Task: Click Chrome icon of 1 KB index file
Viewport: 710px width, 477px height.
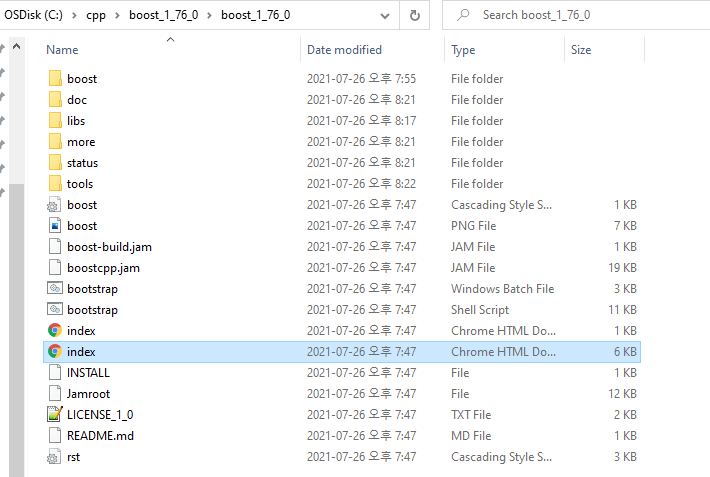Action: 55,330
